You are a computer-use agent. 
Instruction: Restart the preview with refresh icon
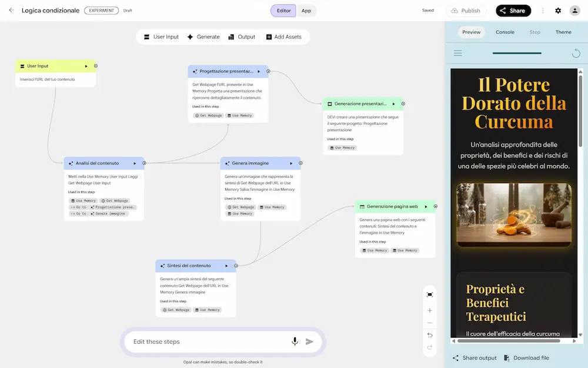coord(576,53)
